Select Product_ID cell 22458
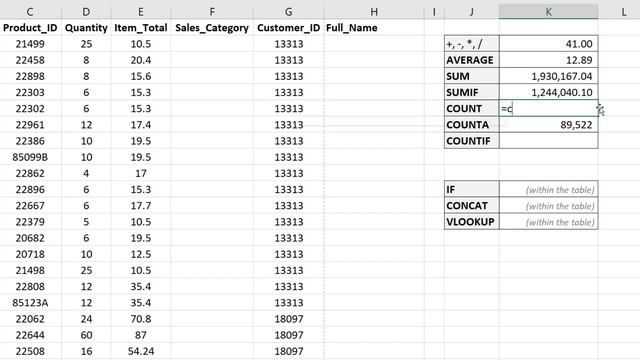Screen dimensions: 640x360 coord(30,60)
